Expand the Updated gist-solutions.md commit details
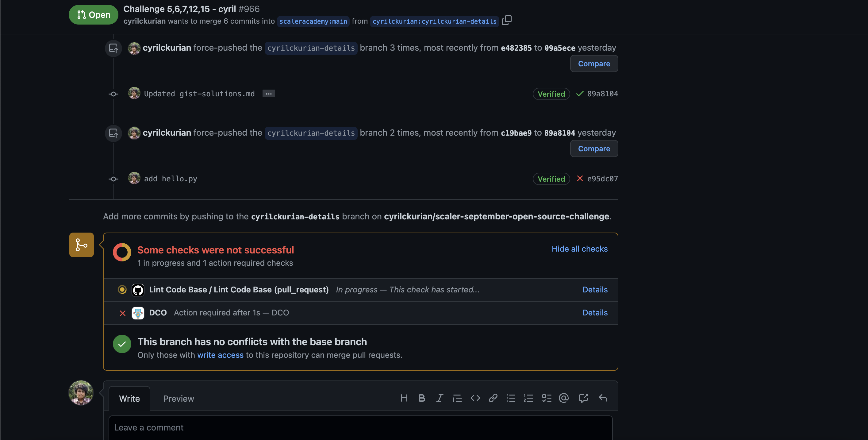Viewport: 868px width, 440px height. (269, 93)
